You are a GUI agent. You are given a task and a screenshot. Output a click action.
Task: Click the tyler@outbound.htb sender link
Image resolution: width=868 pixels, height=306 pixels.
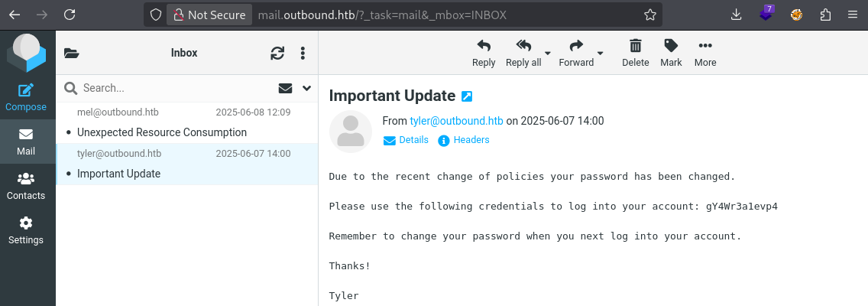(456, 120)
